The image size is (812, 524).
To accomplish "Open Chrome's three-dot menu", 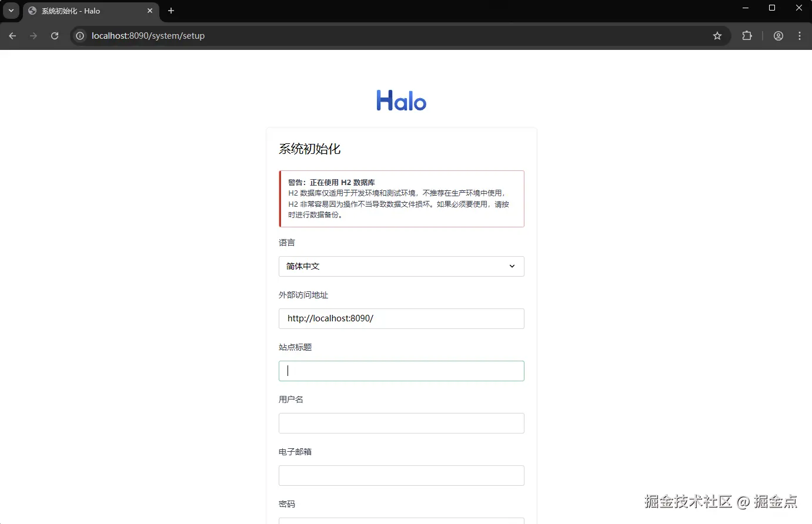I will point(800,36).
